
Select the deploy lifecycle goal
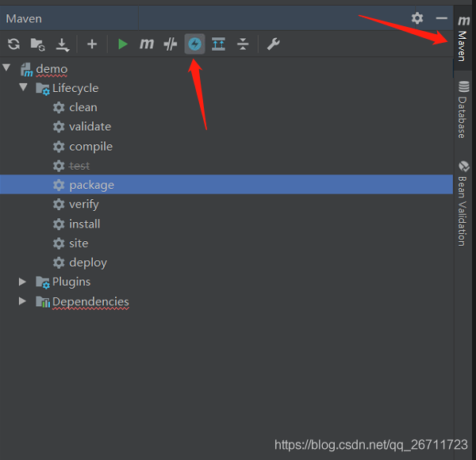[226, 263]
